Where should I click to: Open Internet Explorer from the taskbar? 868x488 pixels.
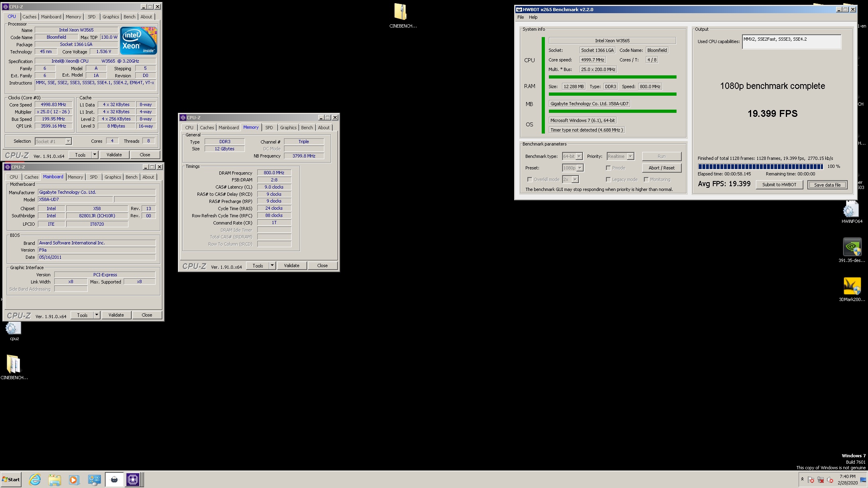(x=35, y=480)
